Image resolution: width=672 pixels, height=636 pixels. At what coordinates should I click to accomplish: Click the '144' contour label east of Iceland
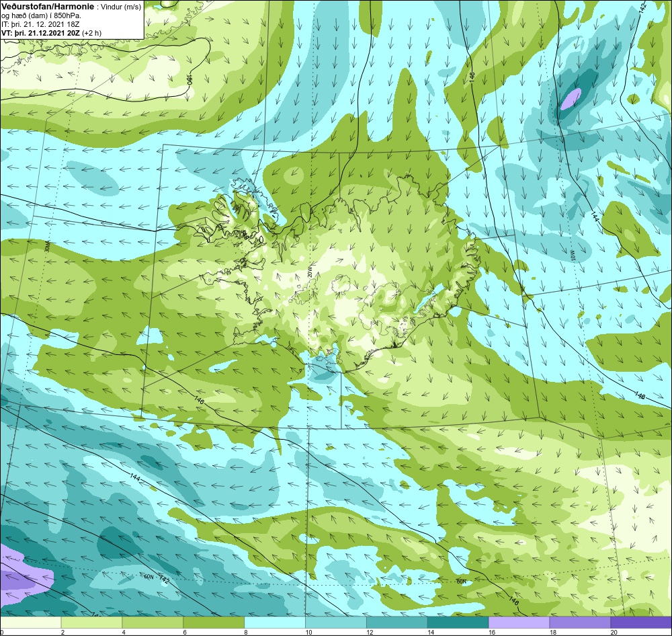point(594,216)
